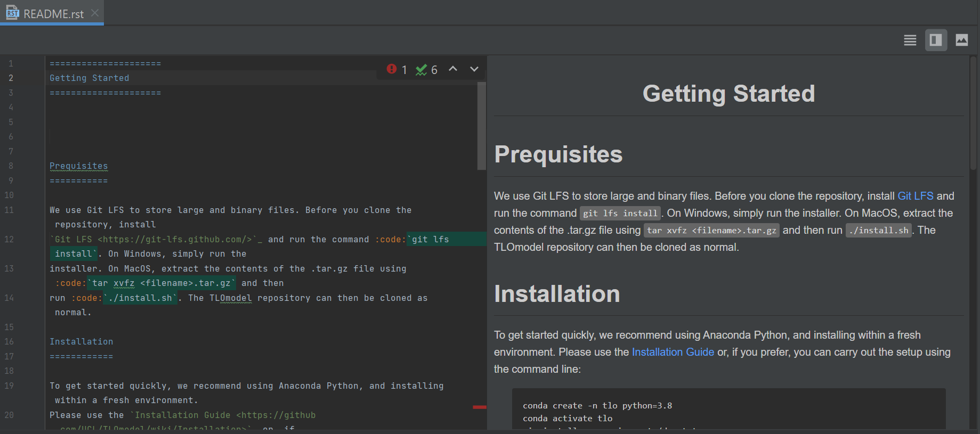Switch to editor-only view
The width and height of the screenshot is (980, 434).
tap(910, 40)
